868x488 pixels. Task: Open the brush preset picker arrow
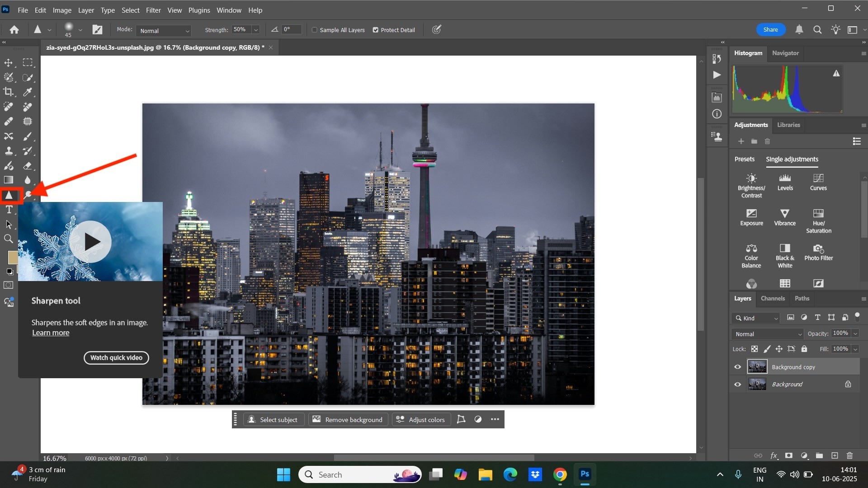point(80,30)
